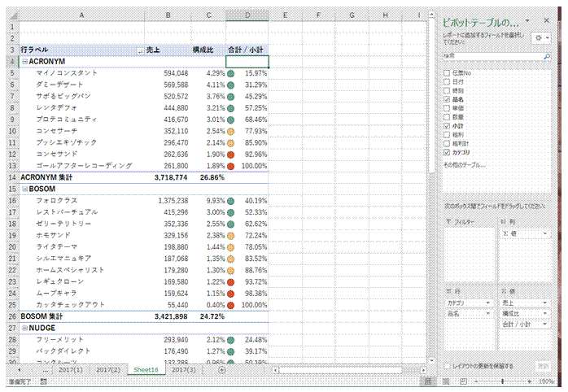Collapse the ACRONYM group

[x=24, y=62]
